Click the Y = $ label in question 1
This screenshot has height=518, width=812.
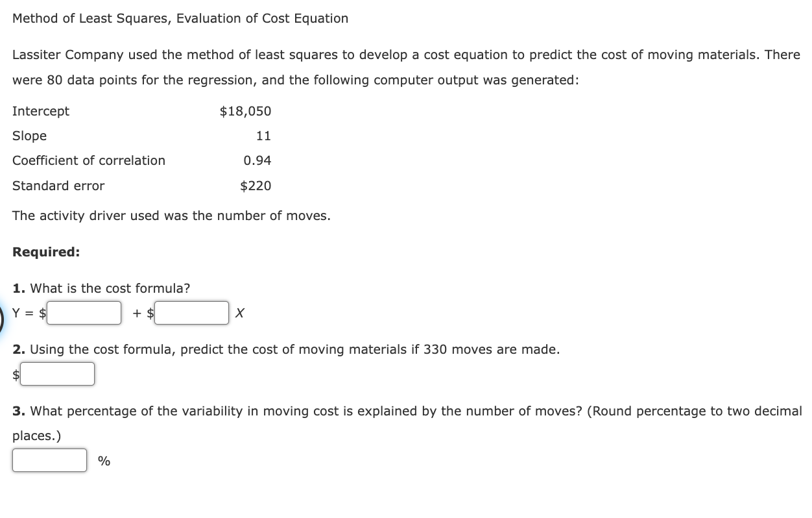point(28,313)
